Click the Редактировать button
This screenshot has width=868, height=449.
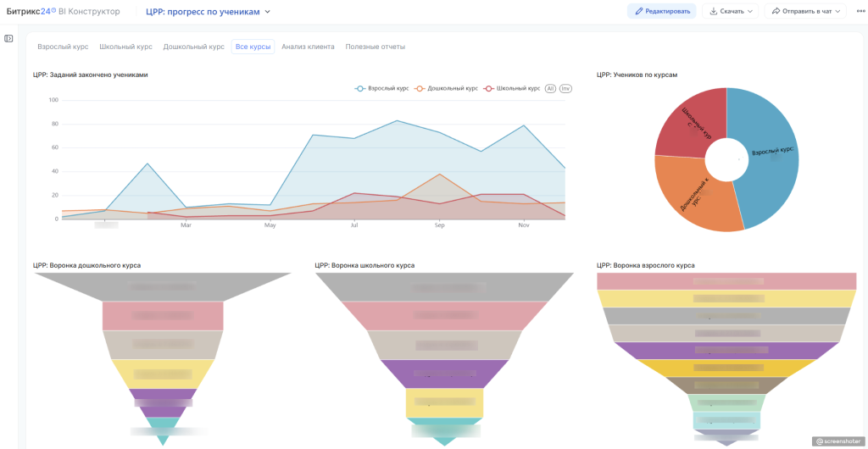[x=661, y=11]
